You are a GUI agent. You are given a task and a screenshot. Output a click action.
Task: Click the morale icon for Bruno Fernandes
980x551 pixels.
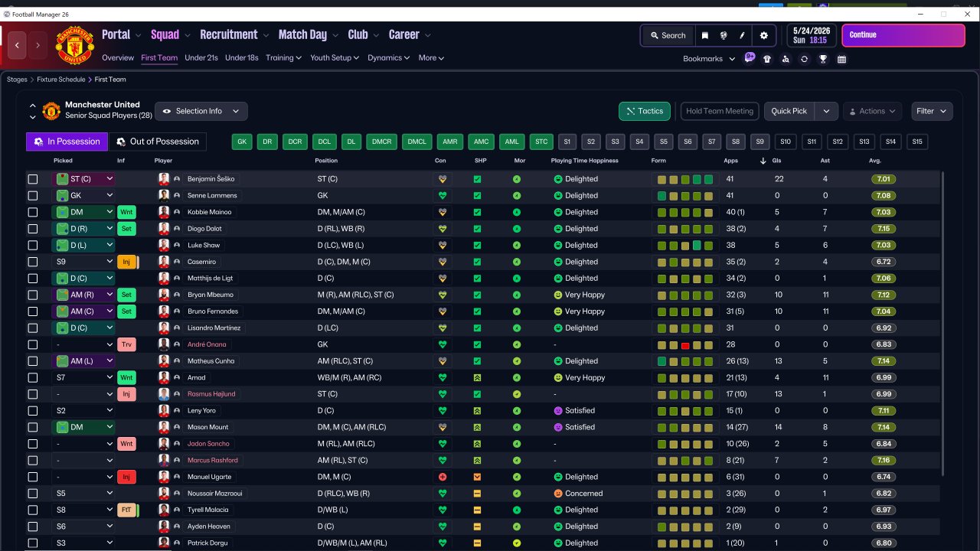(517, 311)
